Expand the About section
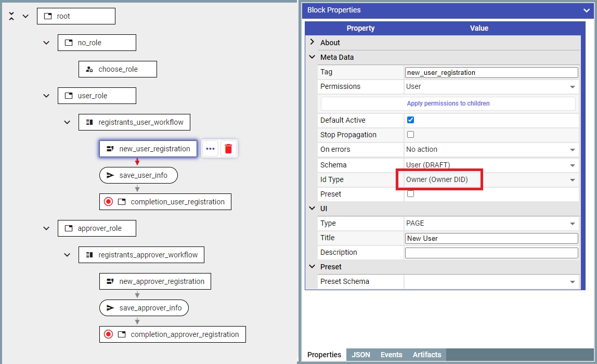This screenshot has height=364, width=597. point(312,43)
